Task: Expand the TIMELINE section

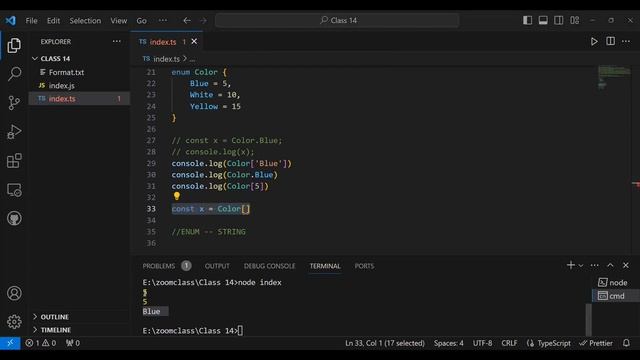Action: (79, 330)
